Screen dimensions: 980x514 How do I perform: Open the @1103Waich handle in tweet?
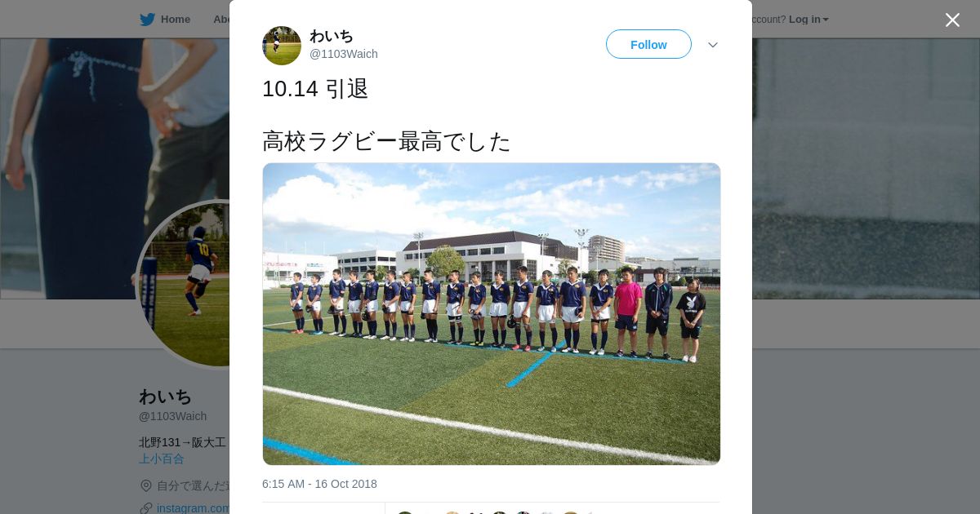click(344, 54)
